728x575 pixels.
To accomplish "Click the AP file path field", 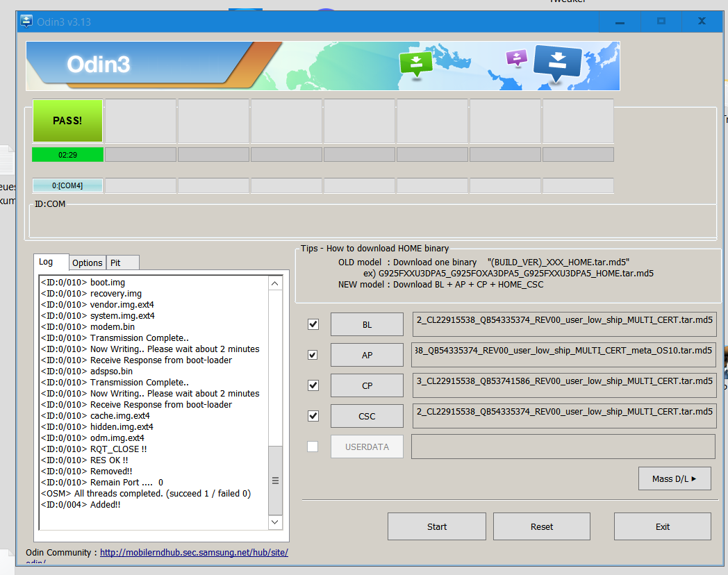I will [564, 355].
